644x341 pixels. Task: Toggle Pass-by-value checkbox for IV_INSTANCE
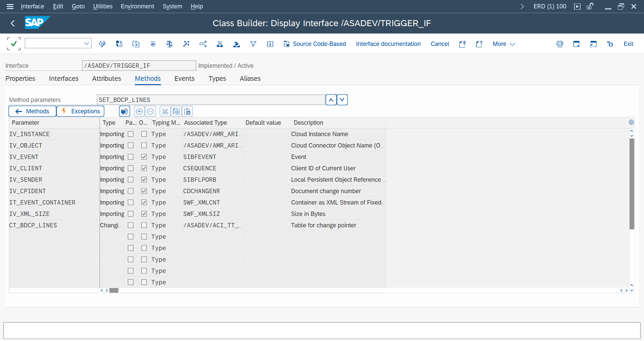click(131, 134)
